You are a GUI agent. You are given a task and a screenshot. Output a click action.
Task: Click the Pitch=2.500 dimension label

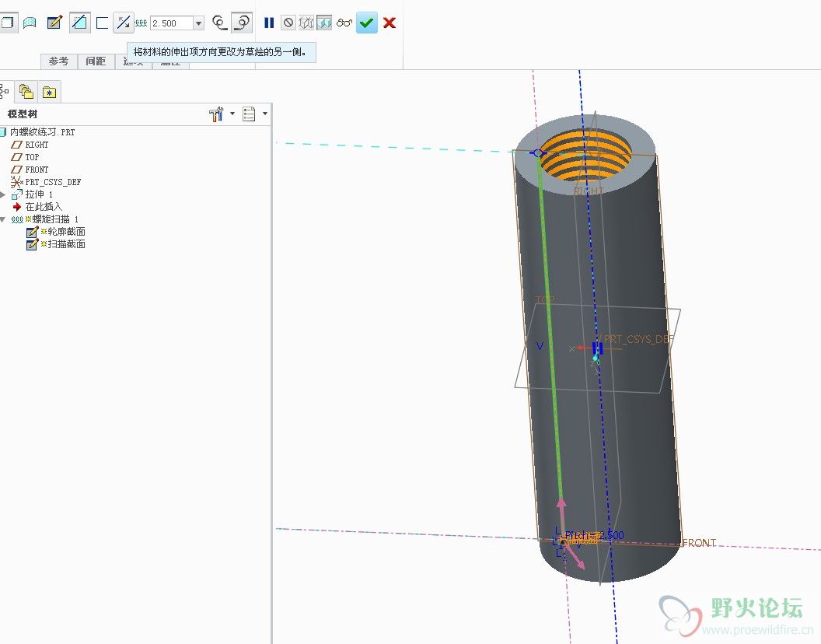point(594,535)
